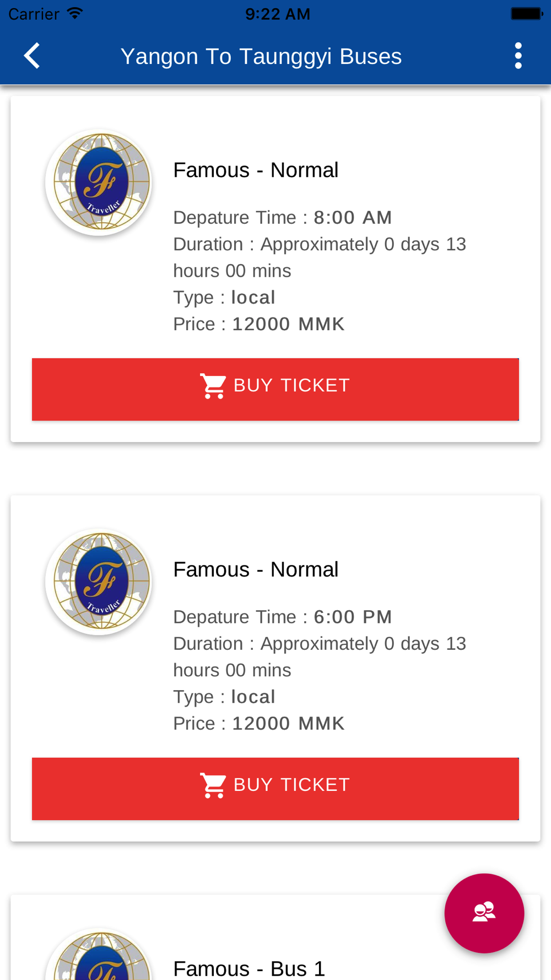The height and width of the screenshot is (980, 551).
Task: Tap the back arrow in header
Action: [32, 56]
